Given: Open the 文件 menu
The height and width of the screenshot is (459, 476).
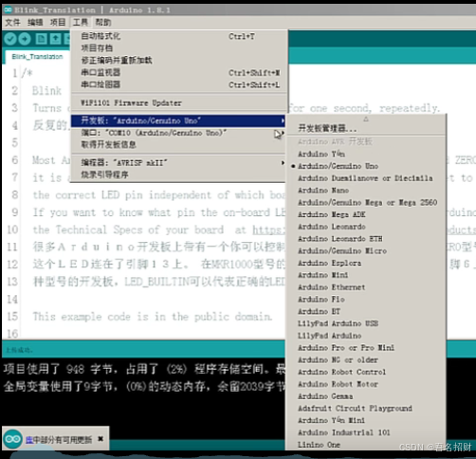Looking at the screenshot, I should pos(13,23).
